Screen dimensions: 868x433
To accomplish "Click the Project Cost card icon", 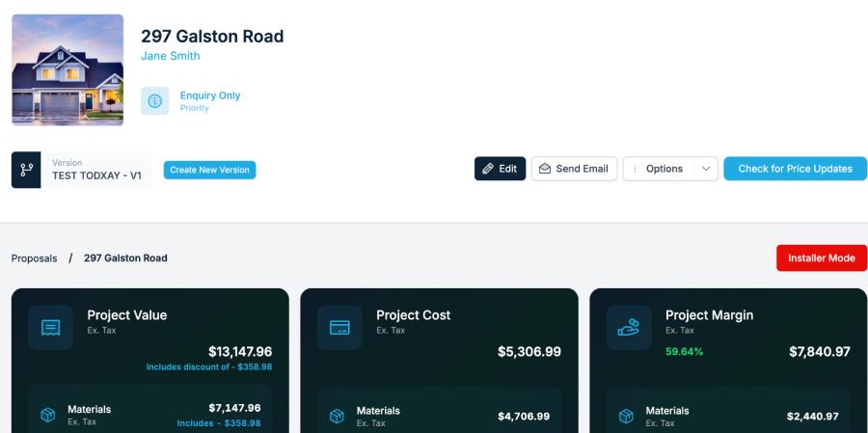I will (x=339, y=328).
